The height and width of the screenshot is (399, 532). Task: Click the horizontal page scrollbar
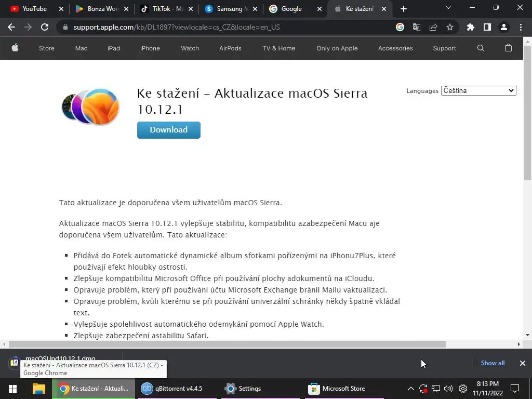tap(228, 344)
